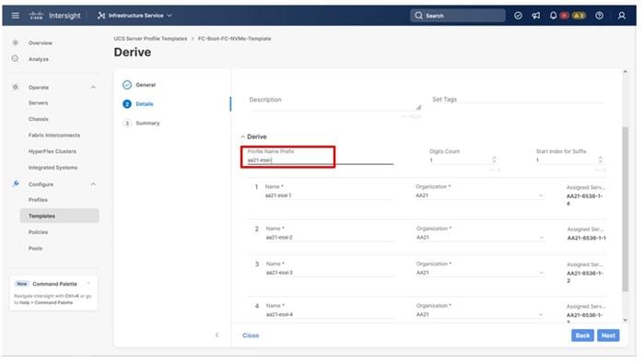The image size is (644, 363).
Task: Go to Overview in sidebar
Action: click(x=41, y=42)
